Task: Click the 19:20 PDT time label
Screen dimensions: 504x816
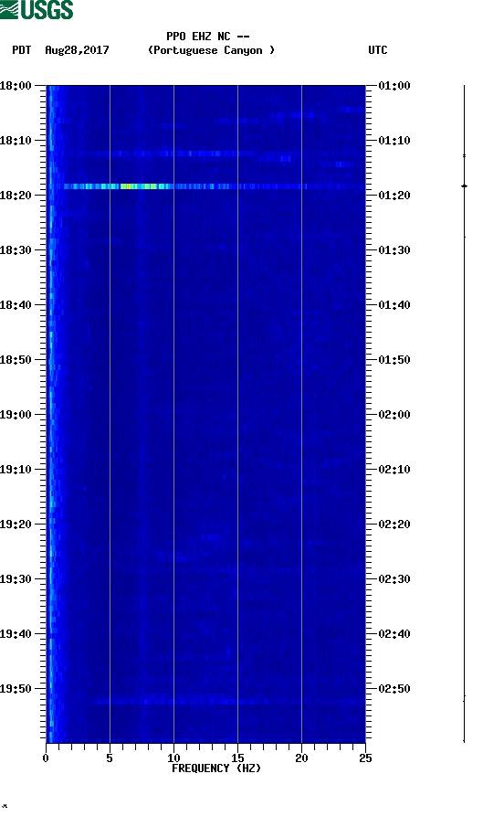Action: 16,525
